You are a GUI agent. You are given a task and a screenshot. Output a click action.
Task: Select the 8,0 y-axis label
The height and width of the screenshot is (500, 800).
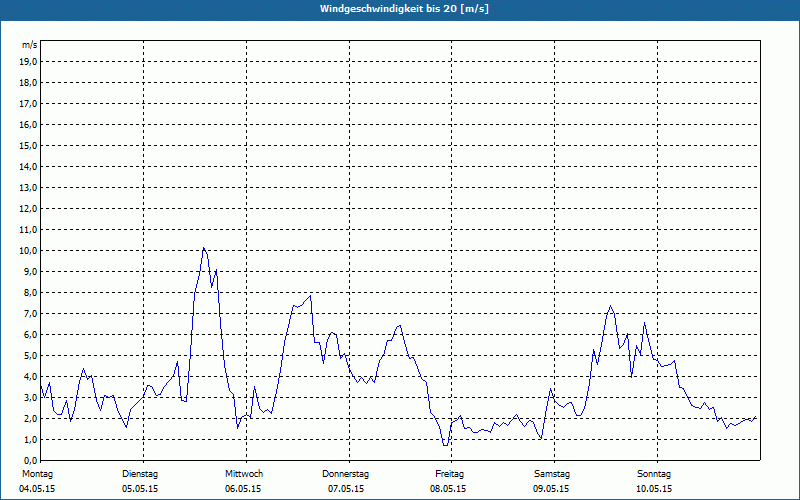30,293
